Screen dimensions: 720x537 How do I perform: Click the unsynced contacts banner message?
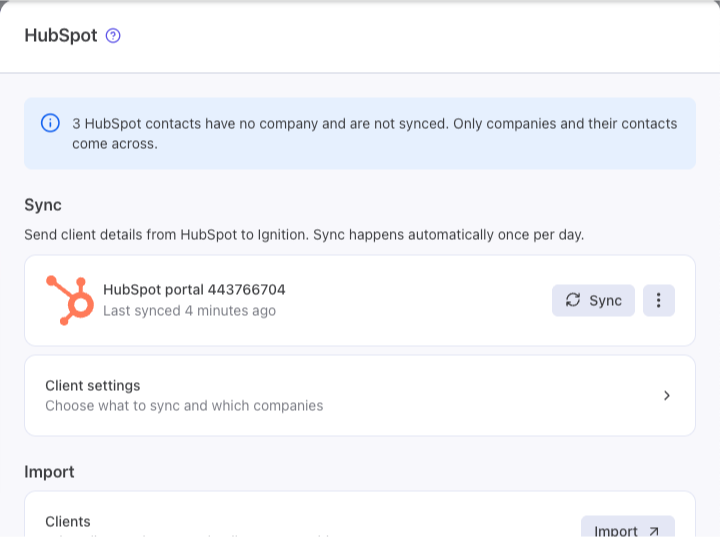pyautogui.click(x=374, y=134)
